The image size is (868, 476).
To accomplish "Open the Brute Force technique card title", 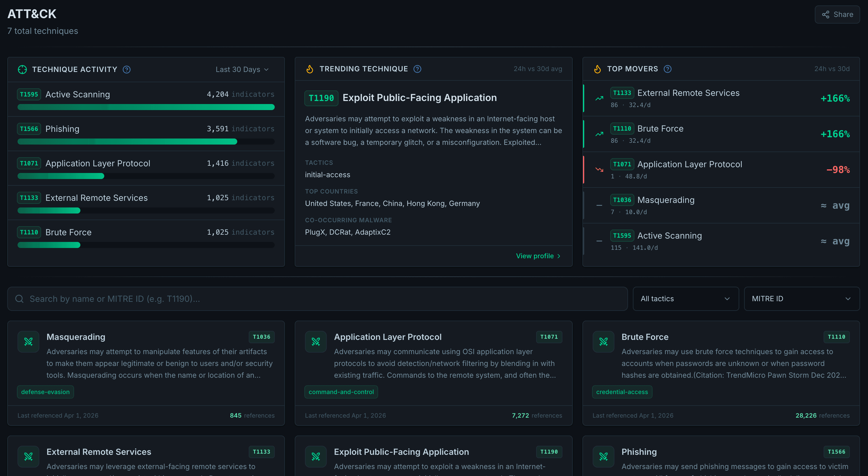I will [645, 337].
